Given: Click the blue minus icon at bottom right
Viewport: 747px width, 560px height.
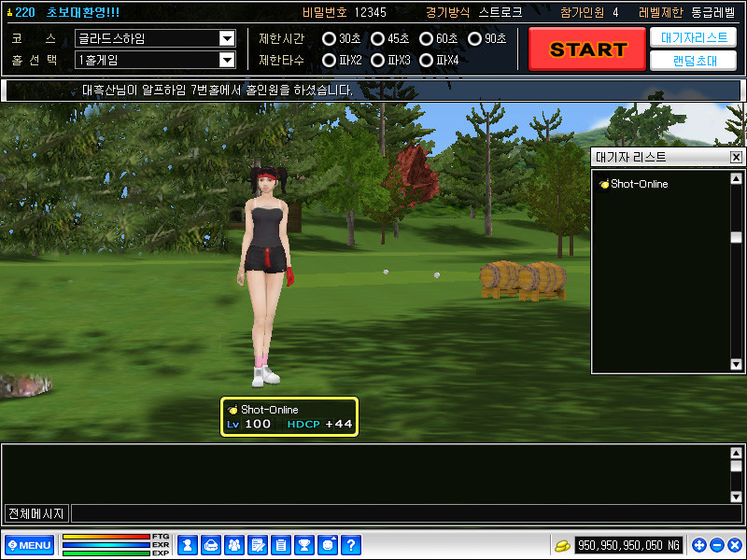Looking at the screenshot, I should pos(717,545).
